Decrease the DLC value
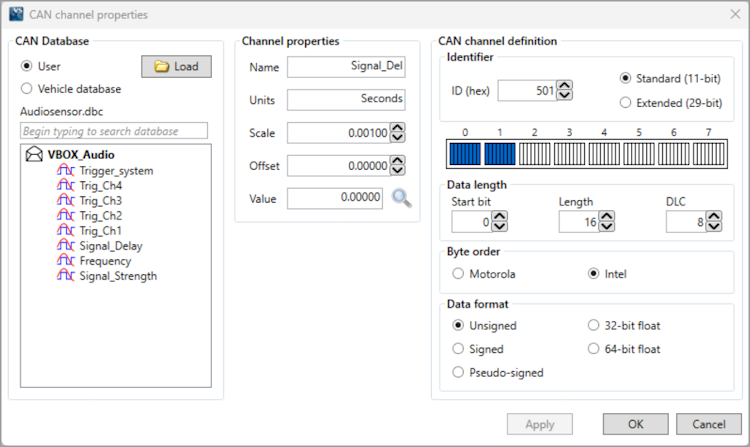 pyautogui.click(x=714, y=227)
